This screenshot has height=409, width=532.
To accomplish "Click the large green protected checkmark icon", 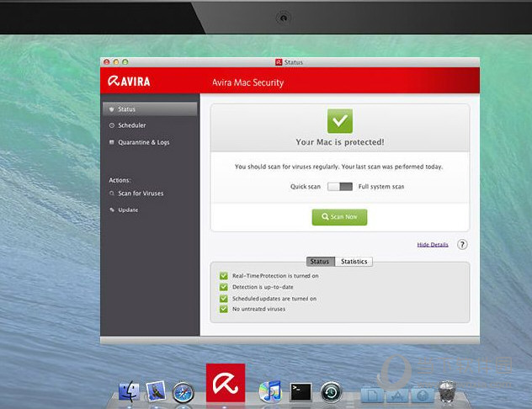I will [x=339, y=120].
